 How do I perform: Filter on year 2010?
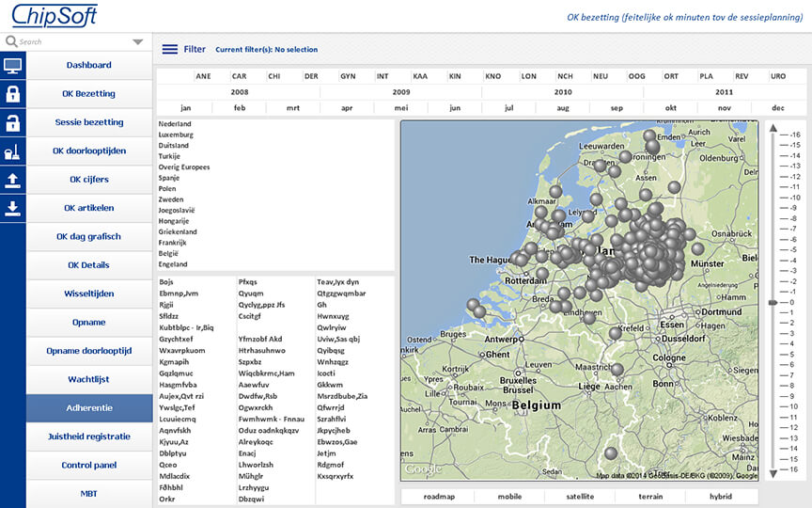tap(563, 92)
